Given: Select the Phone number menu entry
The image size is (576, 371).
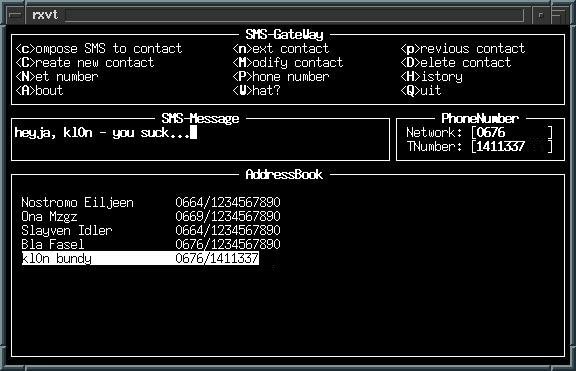Looking at the screenshot, I should [281, 76].
